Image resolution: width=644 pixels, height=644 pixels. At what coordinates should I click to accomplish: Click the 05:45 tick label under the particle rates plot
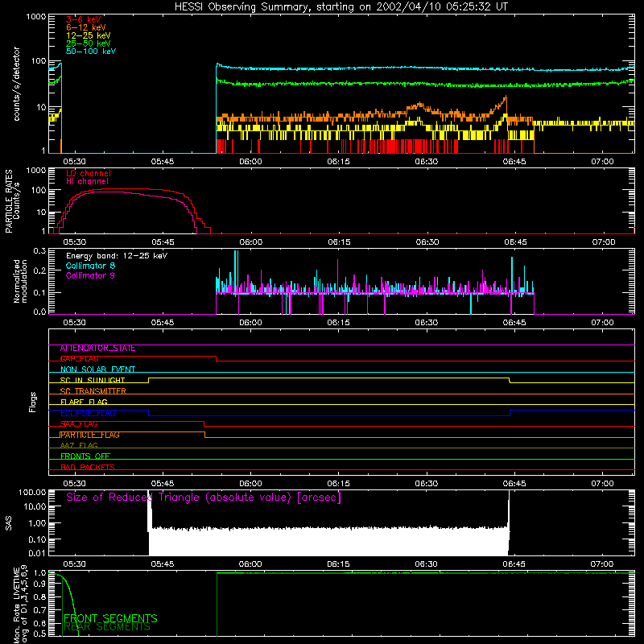pyautogui.click(x=163, y=242)
